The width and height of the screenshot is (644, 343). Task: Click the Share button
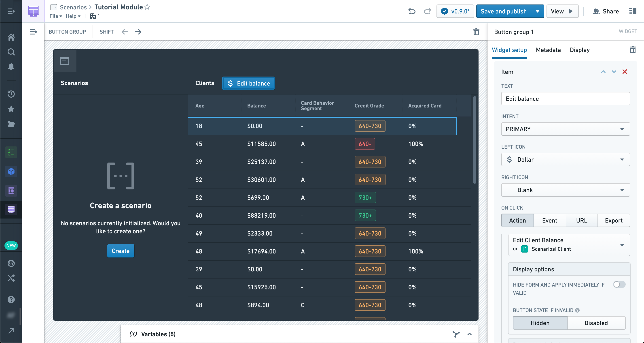(x=606, y=11)
